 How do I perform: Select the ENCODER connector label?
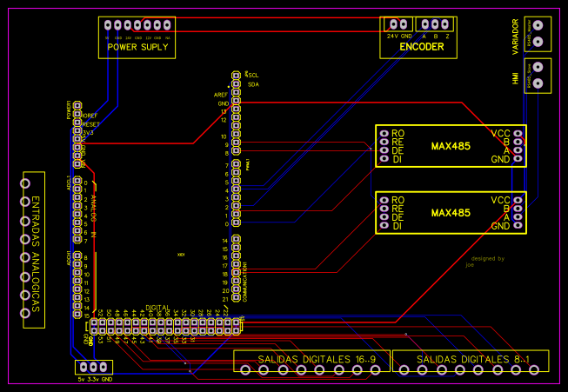pyautogui.click(x=422, y=47)
